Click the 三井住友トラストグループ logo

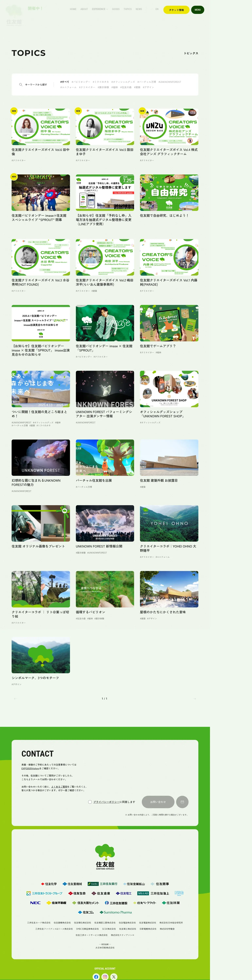tap(44, 893)
